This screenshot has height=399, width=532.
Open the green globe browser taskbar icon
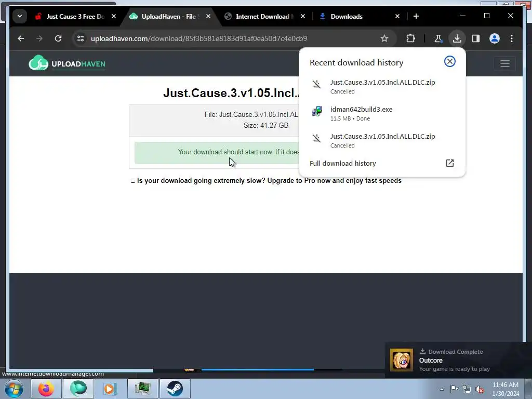point(78,389)
